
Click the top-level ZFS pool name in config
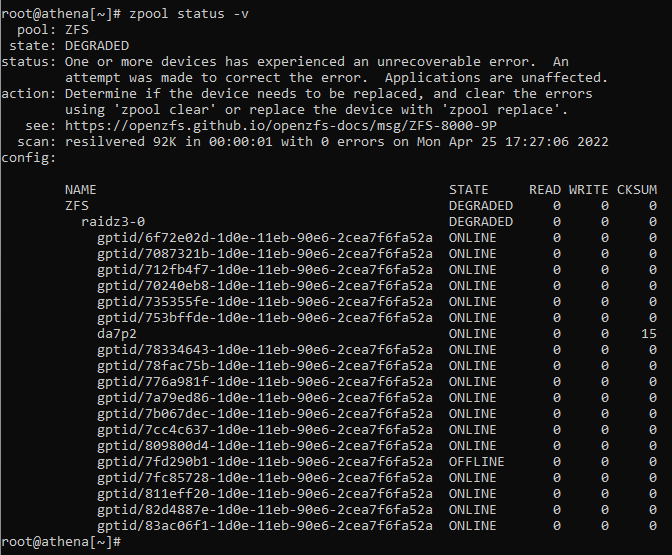[x=77, y=206]
